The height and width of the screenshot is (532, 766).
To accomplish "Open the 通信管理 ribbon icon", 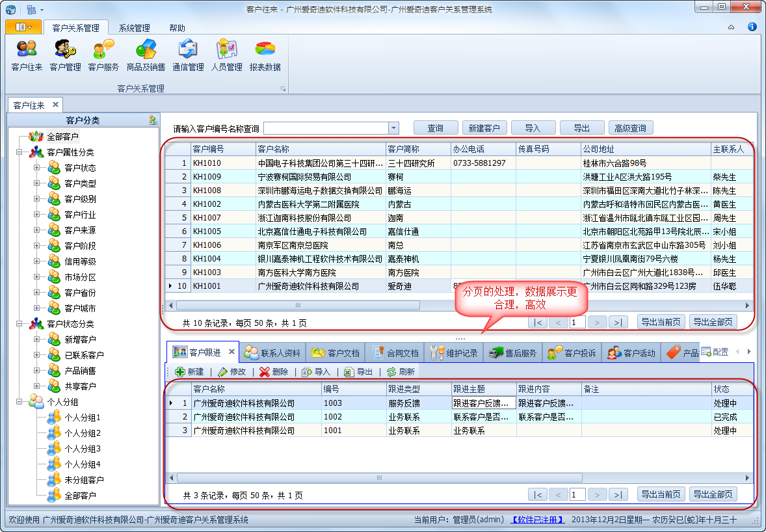I will click(x=188, y=56).
